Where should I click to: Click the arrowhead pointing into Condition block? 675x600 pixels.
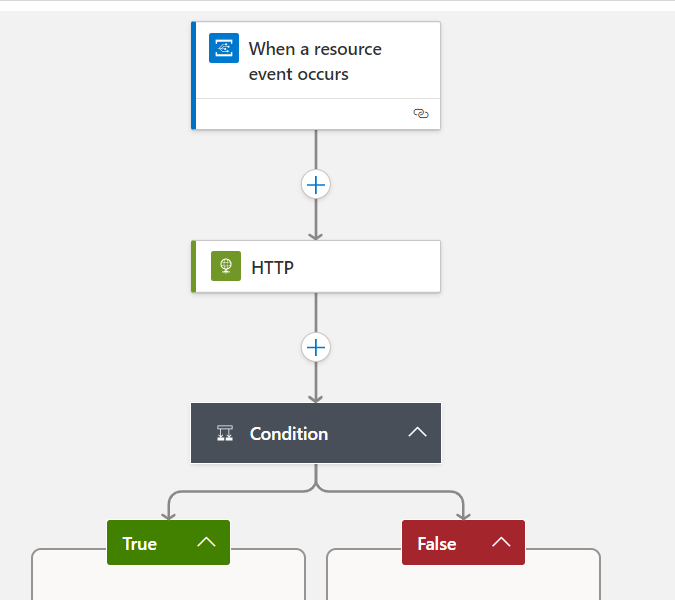point(316,399)
